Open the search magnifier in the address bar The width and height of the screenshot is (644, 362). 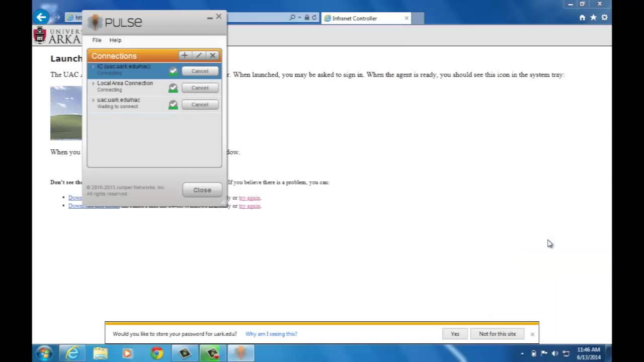292,18
